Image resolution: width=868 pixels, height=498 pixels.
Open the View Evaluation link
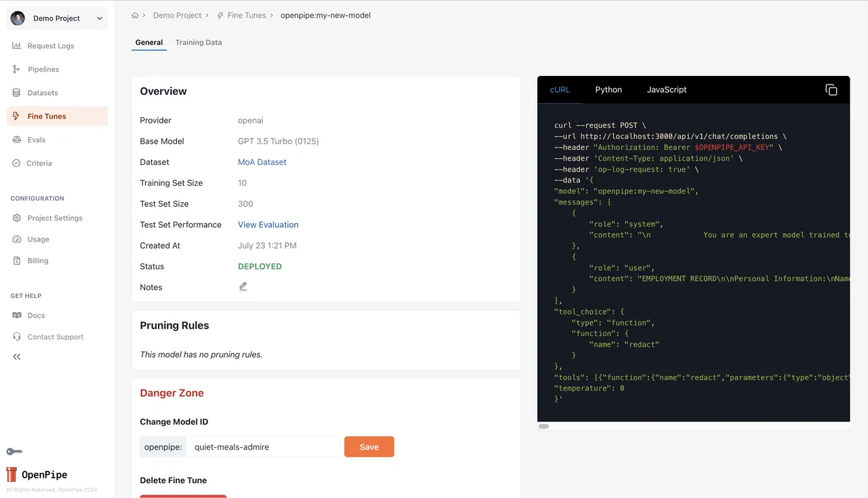268,225
